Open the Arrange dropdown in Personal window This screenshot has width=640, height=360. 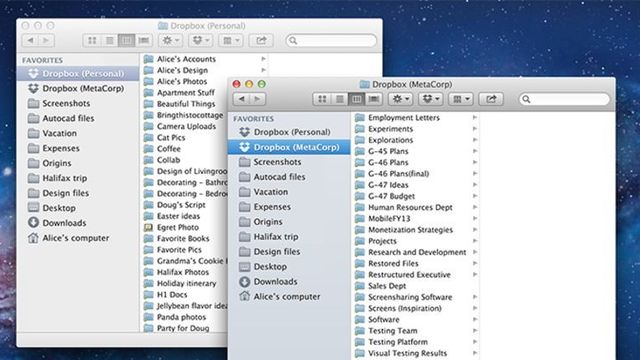pos(231,40)
